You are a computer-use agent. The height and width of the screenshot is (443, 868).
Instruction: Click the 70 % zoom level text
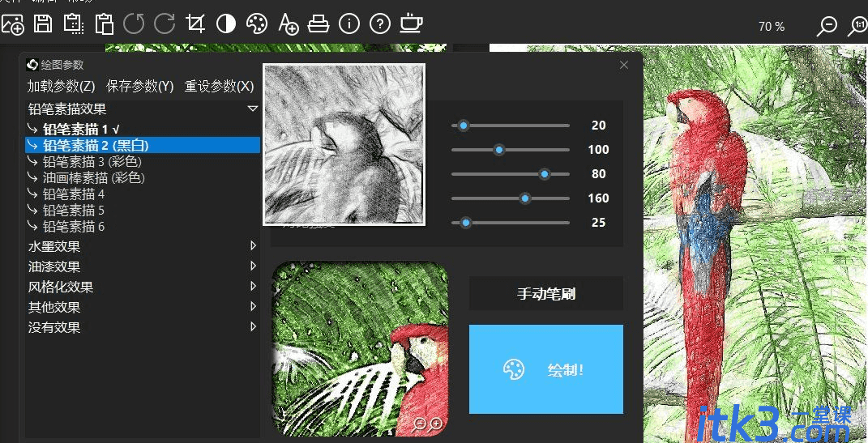click(772, 27)
